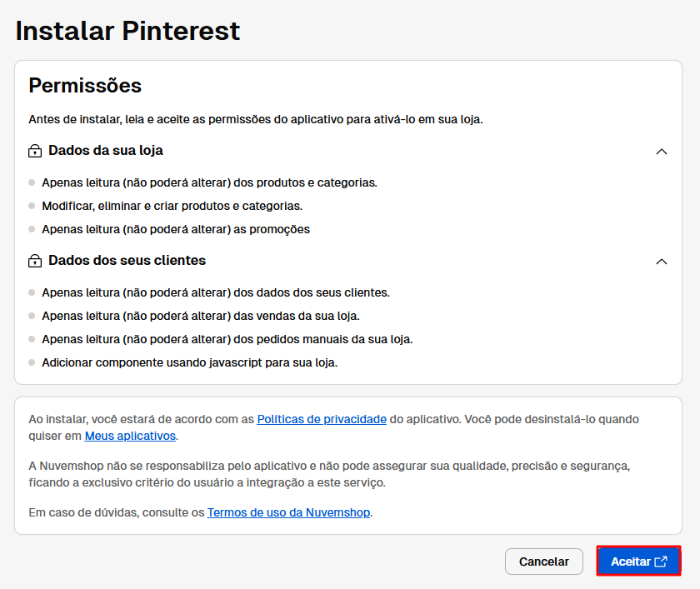Click 'Antes de instalar, leia e aceite' sentence

(256, 119)
